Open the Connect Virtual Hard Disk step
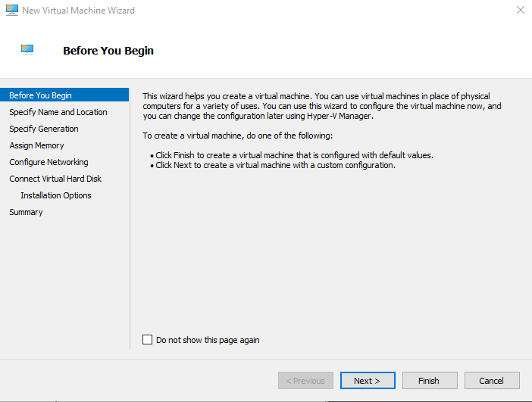The width and height of the screenshot is (532, 402). click(x=55, y=179)
